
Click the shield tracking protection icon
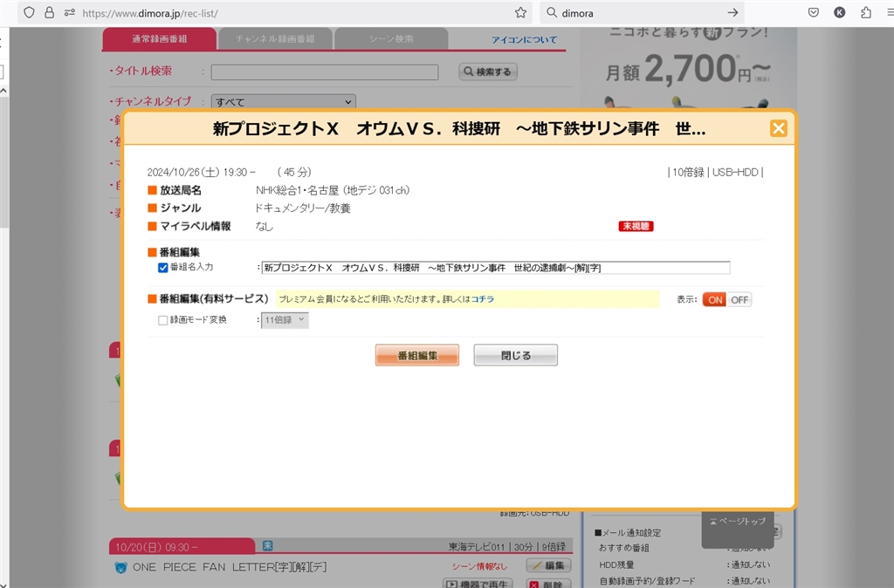click(x=29, y=12)
